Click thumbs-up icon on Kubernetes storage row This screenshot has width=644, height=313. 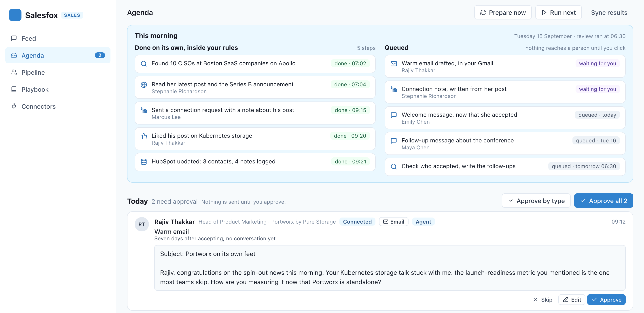coord(144,136)
